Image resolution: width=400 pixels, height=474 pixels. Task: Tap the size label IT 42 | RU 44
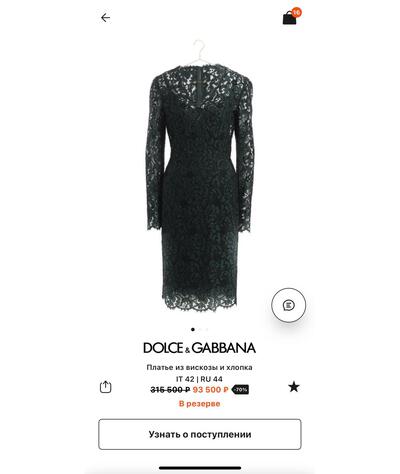199,379
